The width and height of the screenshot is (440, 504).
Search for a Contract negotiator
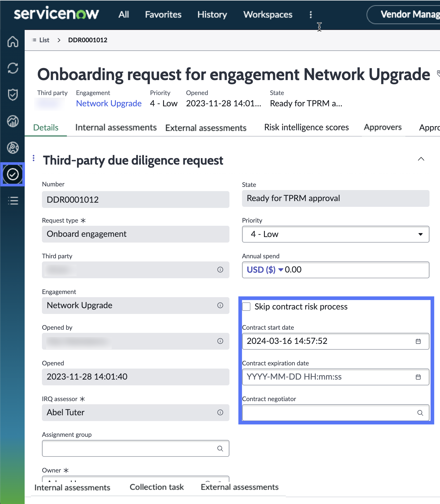[420, 413]
